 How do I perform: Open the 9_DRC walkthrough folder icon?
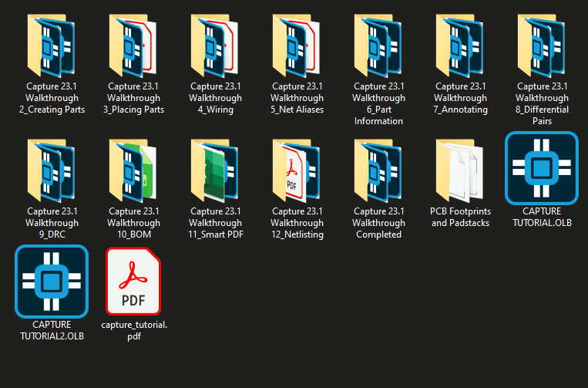(52, 170)
